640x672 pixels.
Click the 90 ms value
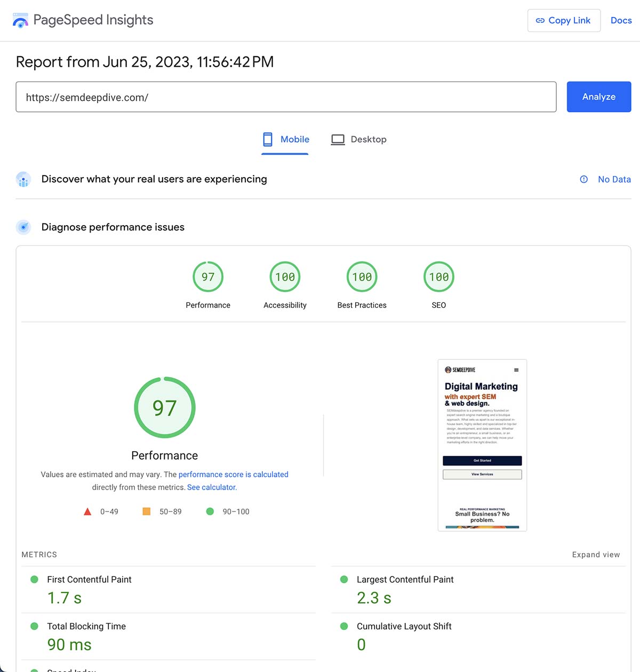pyautogui.click(x=69, y=645)
